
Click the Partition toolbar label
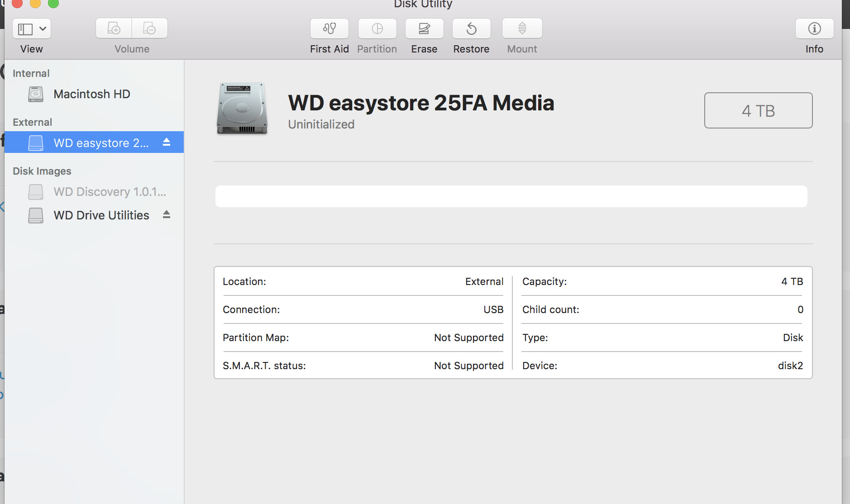click(x=377, y=49)
